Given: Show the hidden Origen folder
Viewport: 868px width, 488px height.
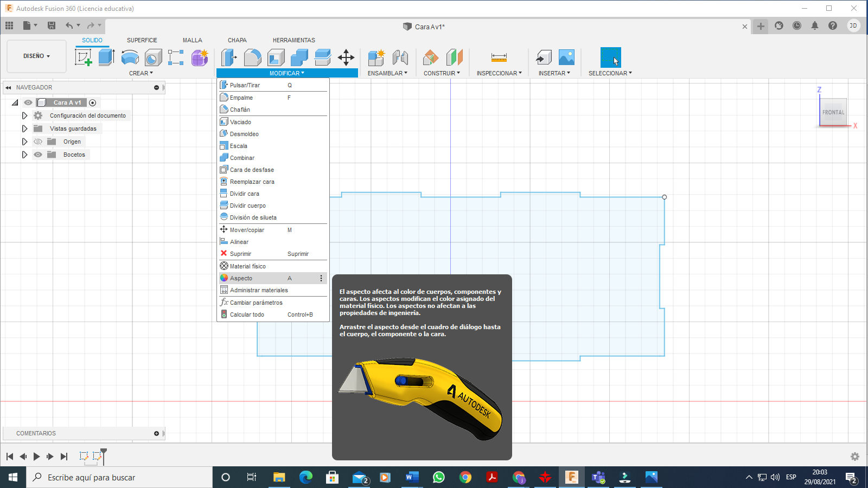Looking at the screenshot, I should [38, 142].
